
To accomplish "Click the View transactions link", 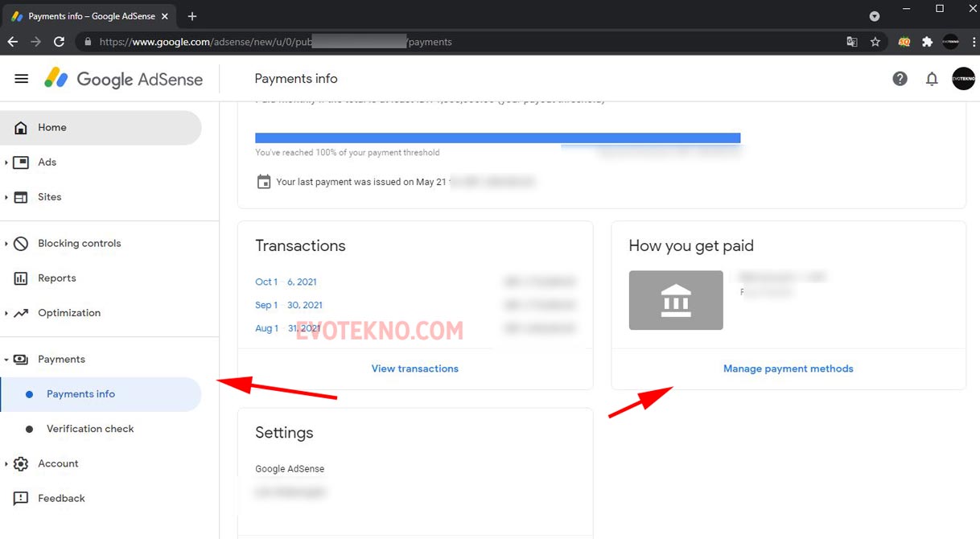I will pyautogui.click(x=414, y=368).
